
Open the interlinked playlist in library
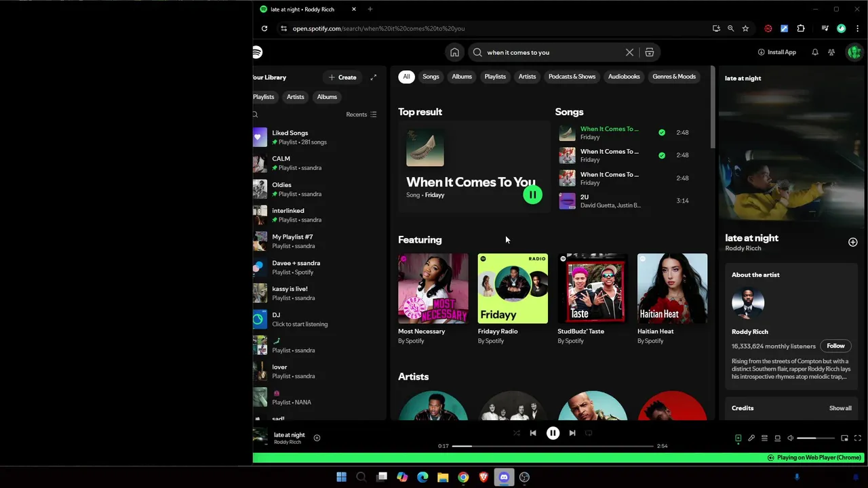coord(316,216)
